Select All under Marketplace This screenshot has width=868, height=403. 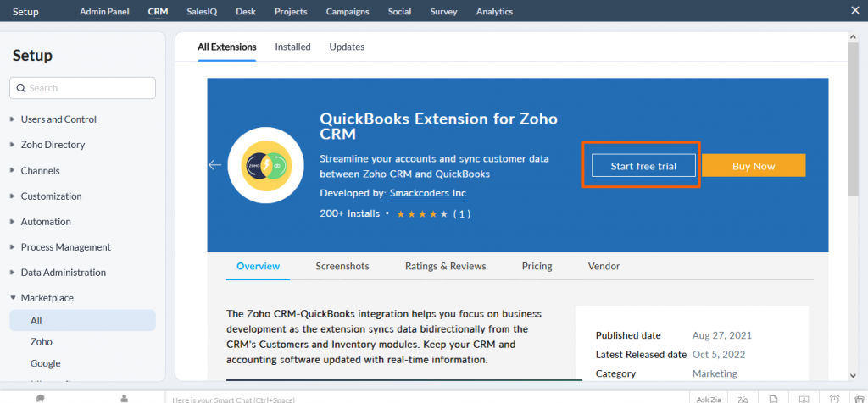click(82, 321)
